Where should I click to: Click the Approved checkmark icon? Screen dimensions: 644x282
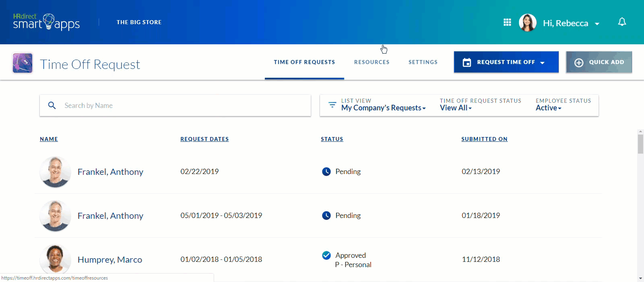coord(326,255)
